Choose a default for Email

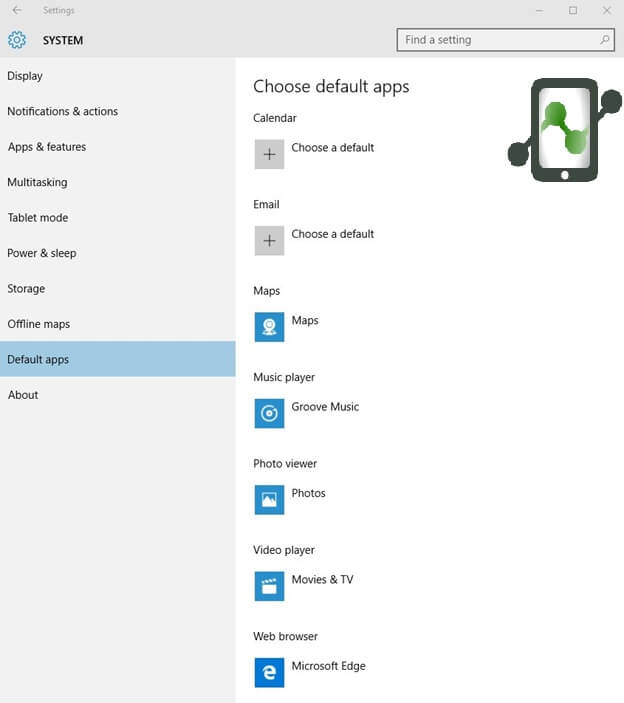click(x=332, y=234)
